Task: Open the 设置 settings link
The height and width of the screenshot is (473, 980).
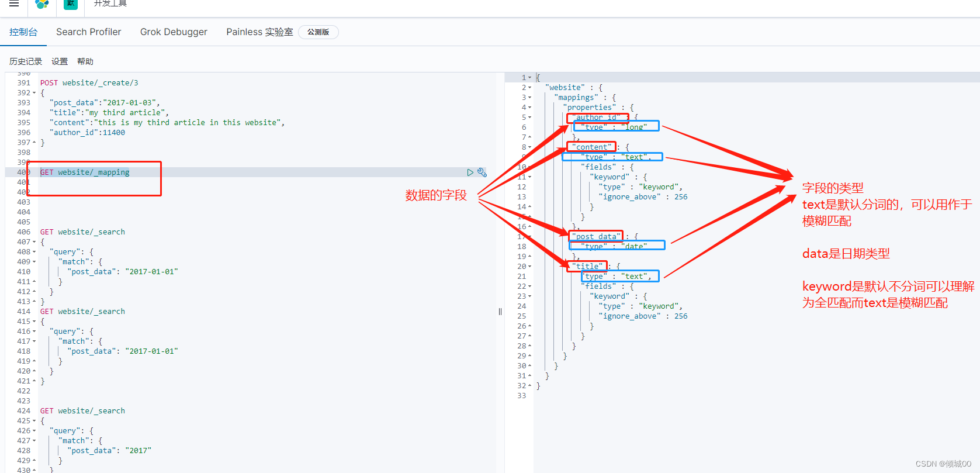Action: click(60, 61)
